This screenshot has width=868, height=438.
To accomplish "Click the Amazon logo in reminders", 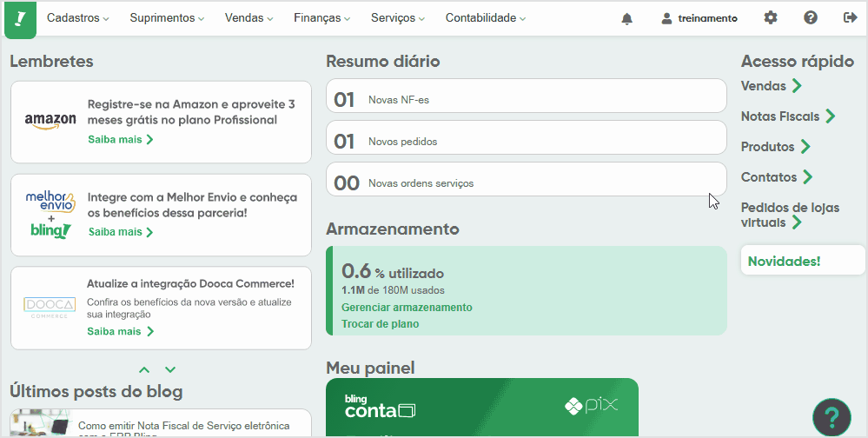I will tap(50, 122).
